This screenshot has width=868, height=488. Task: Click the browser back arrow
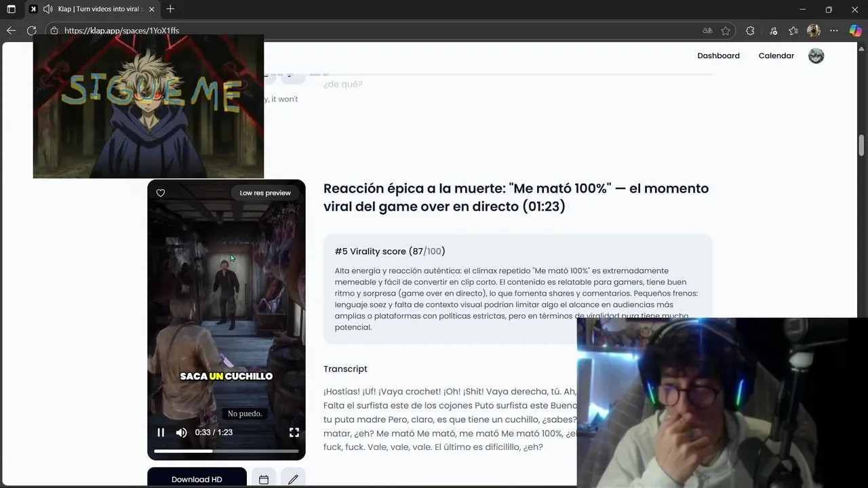(x=11, y=30)
